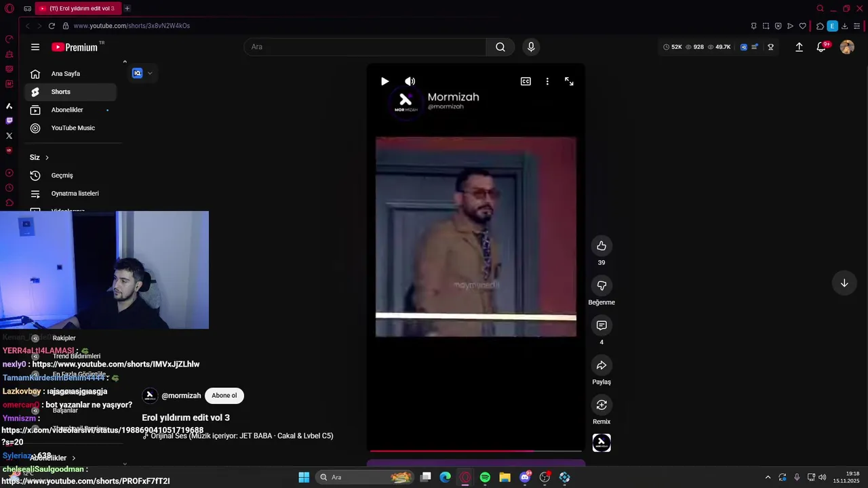Open Oynatma listeleri playlists
868x488 pixels.
tap(71, 193)
